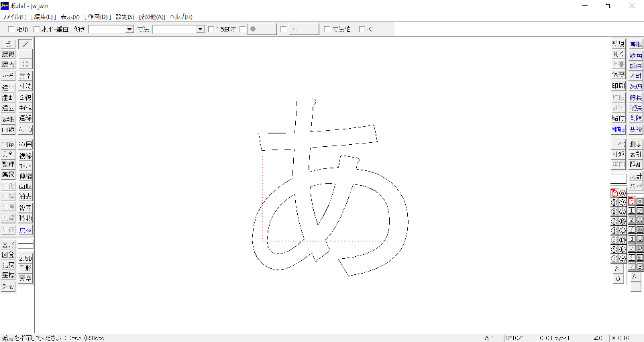Select the 寸法 dimension tool
This screenshot has height=342, width=644.
click(25, 87)
